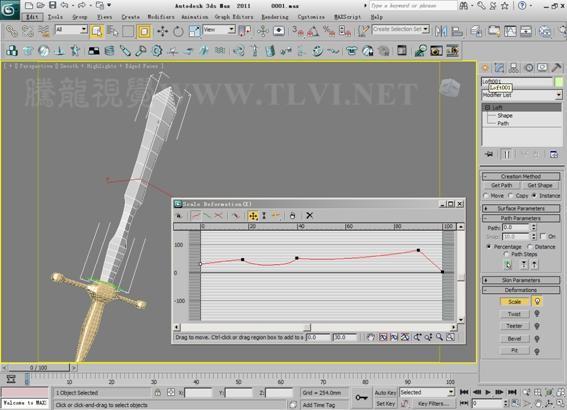Click the Align tool icon
This screenshot has width=567, height=410.
coord(457,31)
